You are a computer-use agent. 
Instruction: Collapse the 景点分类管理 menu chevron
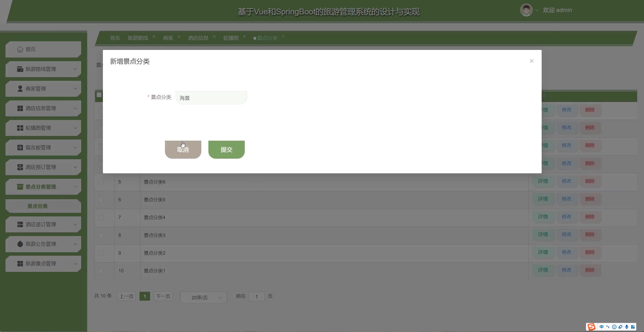[x=75, y=187]
